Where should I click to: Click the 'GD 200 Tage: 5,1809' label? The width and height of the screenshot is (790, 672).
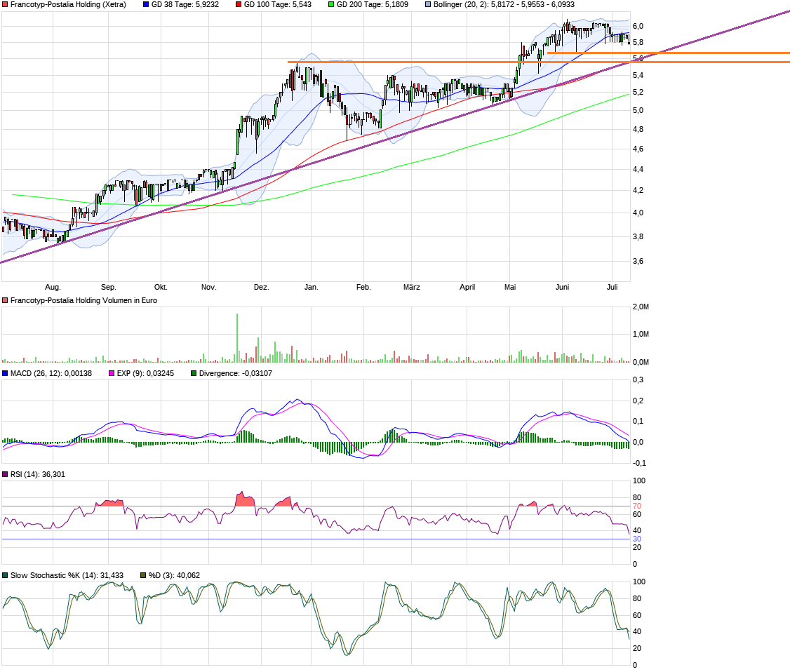click(373, 4)
